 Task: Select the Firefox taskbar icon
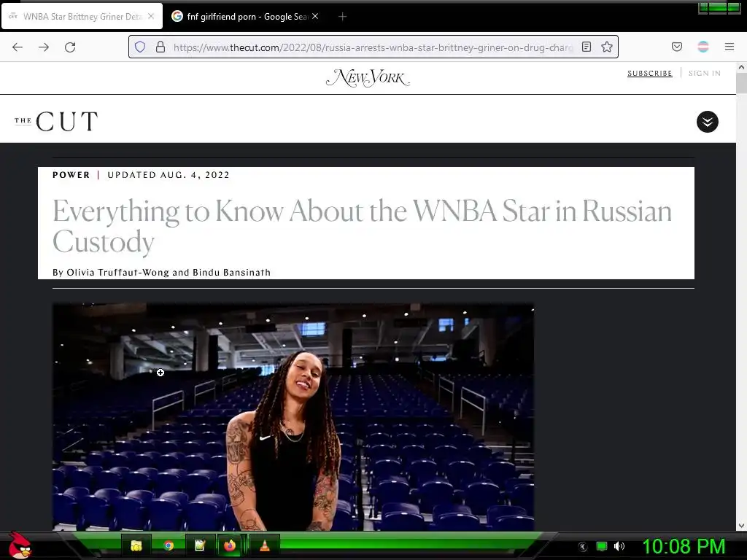[231, 545]
